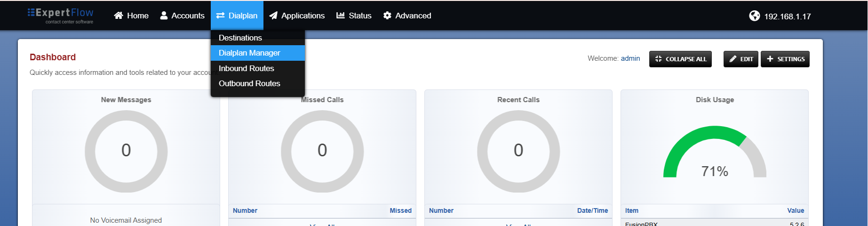This screenshot has width=868, height=226.
Task: Open the Applications menu
Action: pyautogui.click(x=297, y=16)
